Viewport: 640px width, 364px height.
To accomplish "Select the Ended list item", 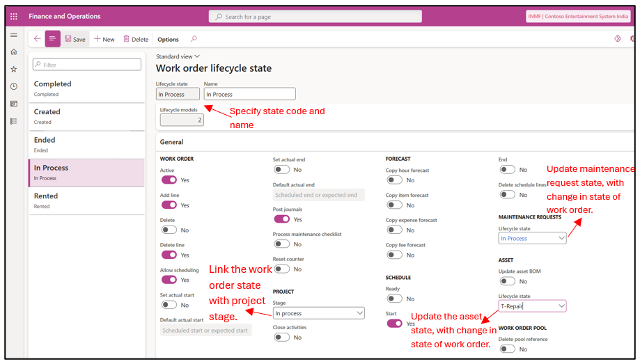I will click(x=86, y=145).
